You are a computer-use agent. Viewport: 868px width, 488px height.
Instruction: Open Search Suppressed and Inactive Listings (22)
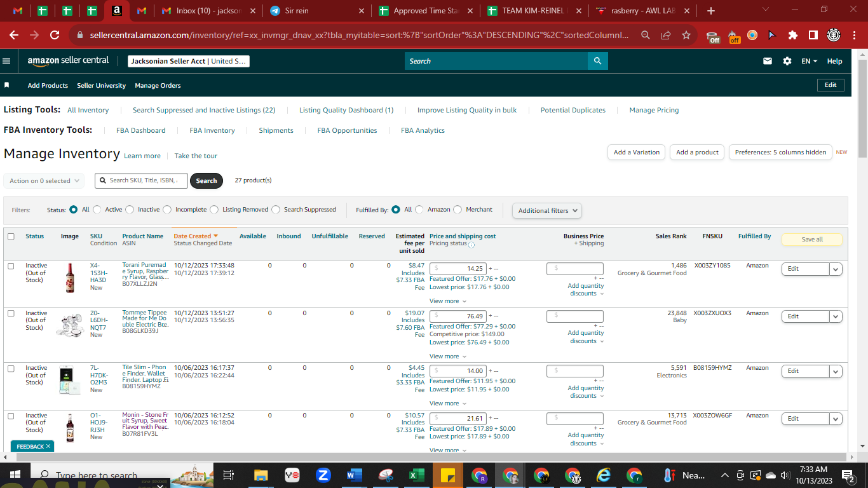pos(204,110)
